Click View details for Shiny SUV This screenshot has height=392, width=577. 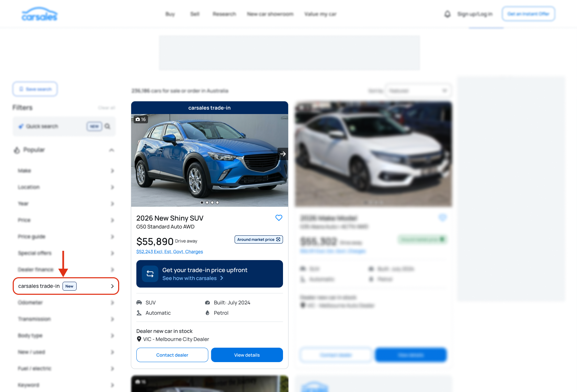point(247,355)
